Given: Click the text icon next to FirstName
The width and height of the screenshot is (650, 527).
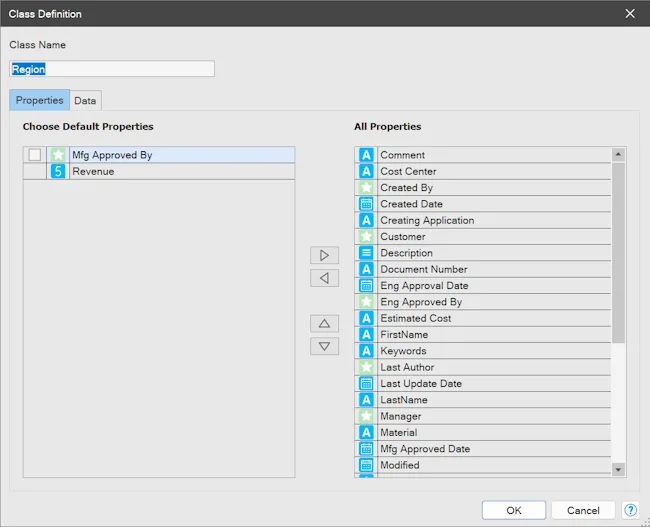Looking at the screenshot, I should [x=366, y=335].
